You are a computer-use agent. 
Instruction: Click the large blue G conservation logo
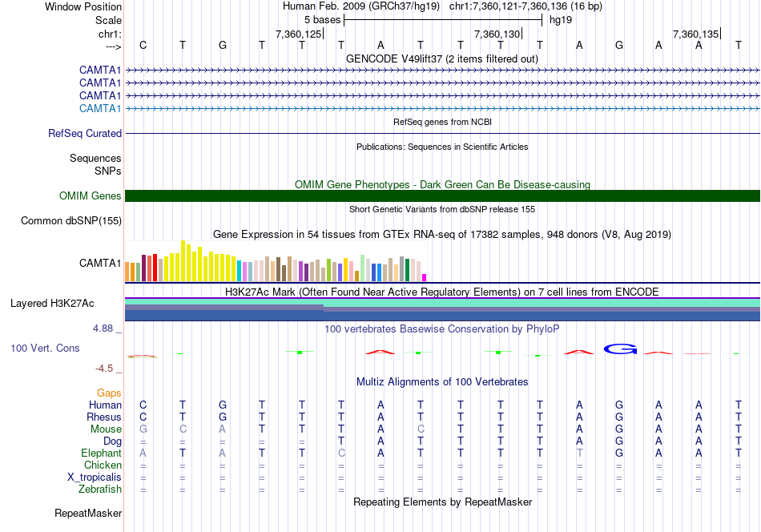(620, 349)
